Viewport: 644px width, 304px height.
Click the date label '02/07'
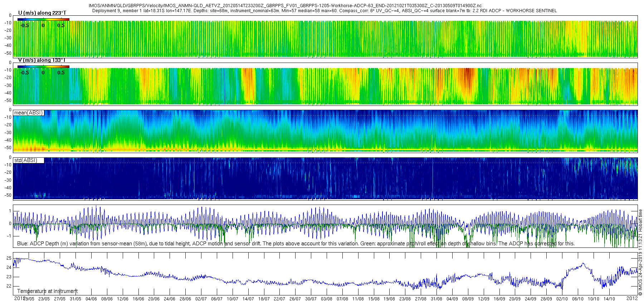201,299
